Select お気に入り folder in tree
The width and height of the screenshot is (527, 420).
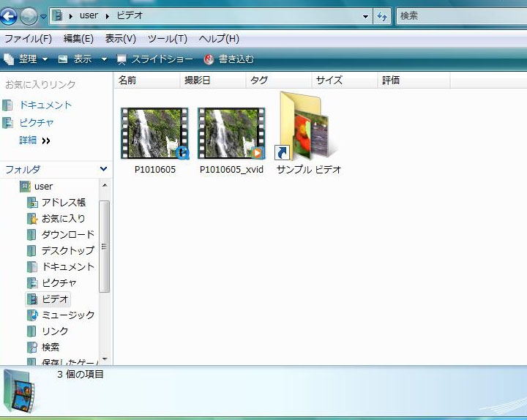64,218
